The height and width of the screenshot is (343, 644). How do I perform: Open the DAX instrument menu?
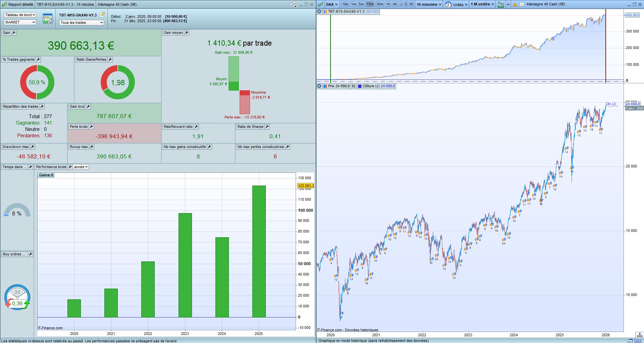click(x=332, y=4)
